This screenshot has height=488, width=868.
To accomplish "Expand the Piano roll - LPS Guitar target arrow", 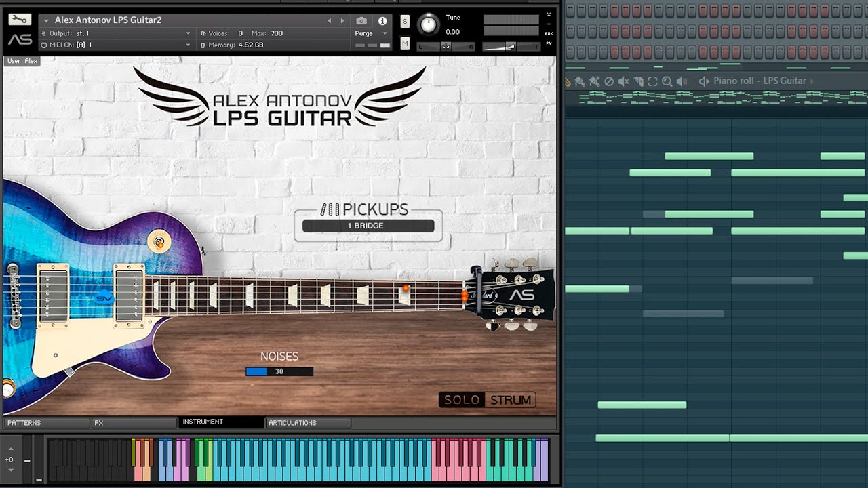I will tap(812, 81).
